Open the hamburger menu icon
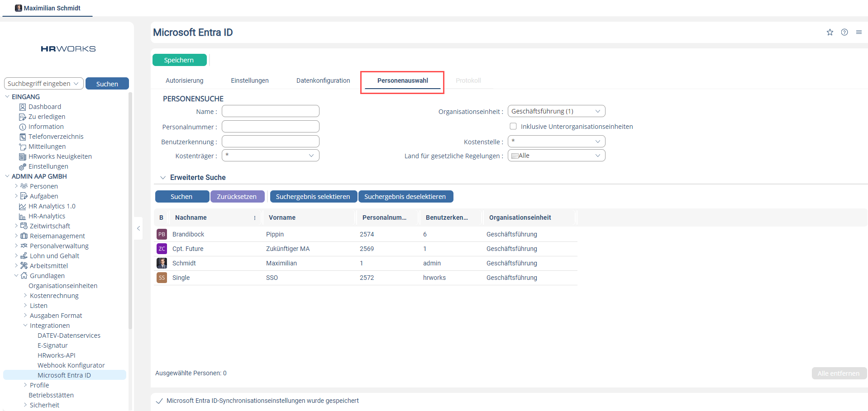 pos(859,32)
